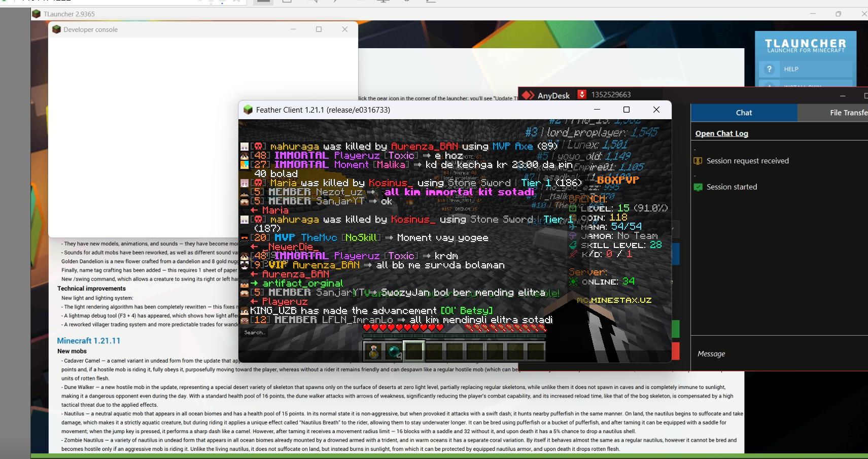The height and width of the screenshot is (459, 868).
Task: Click the 'Technical improvements' heading in TLauncher
Action: 91,289
